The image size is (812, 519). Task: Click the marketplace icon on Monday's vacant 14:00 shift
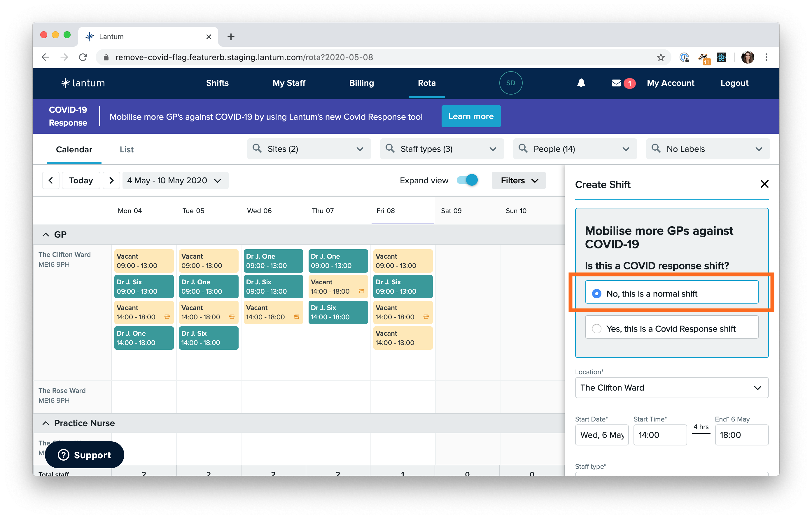167,316
